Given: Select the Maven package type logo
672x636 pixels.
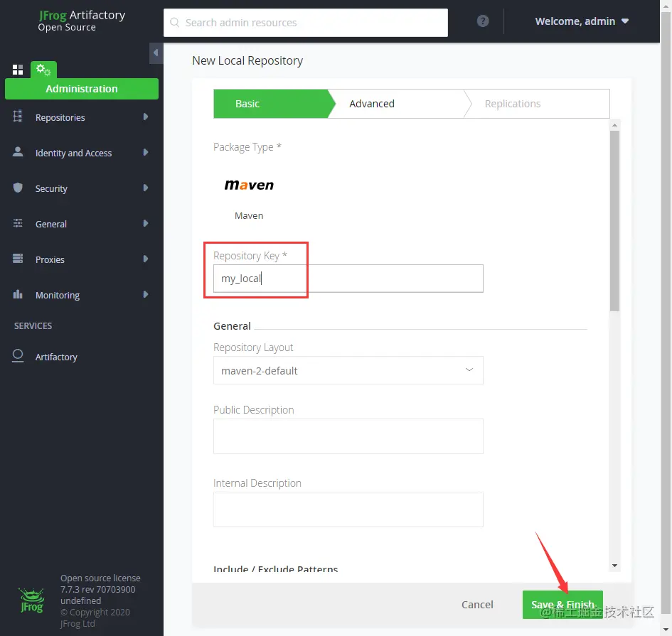Looking at the screenshot, I should coord(249,185).
